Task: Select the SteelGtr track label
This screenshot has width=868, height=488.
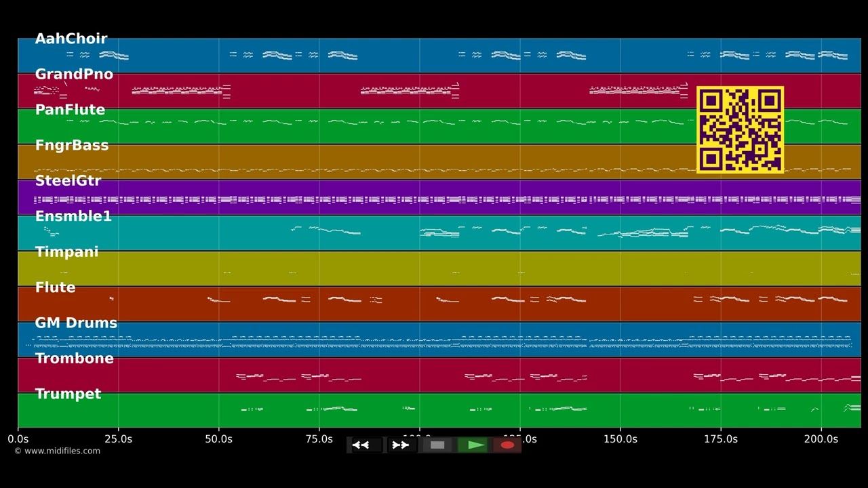Action: (68, 181)
